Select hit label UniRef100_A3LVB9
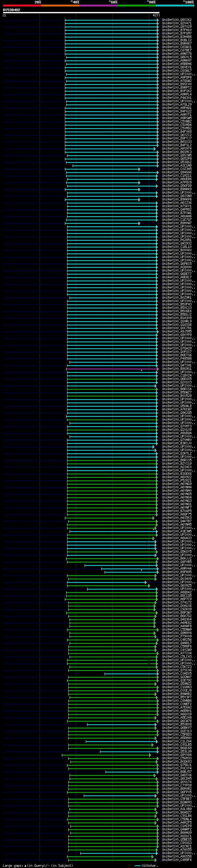 point(176,809)
